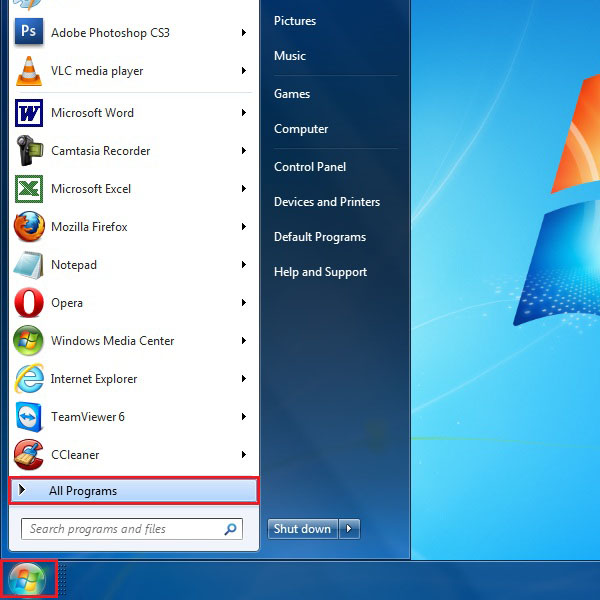Click the Shut down button
Viewport: 600px width, 600px height.
tap(303, 529)
